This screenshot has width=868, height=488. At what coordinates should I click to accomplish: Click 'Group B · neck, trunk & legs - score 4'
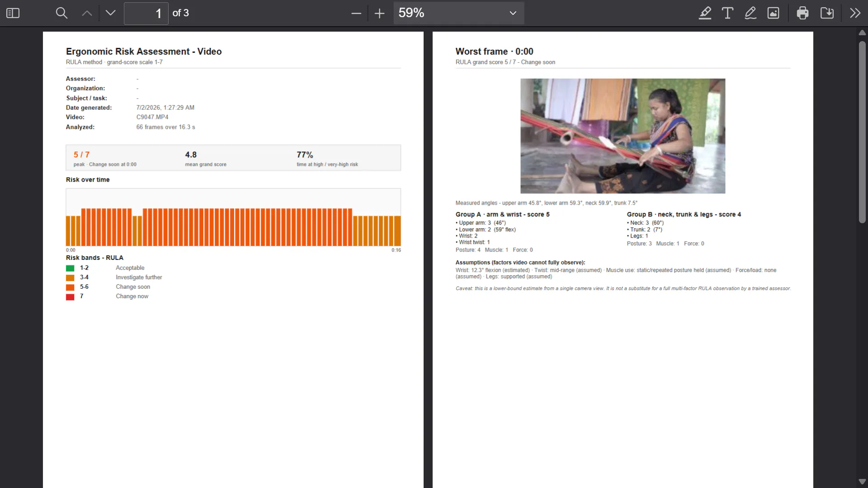tap(684, 214)
